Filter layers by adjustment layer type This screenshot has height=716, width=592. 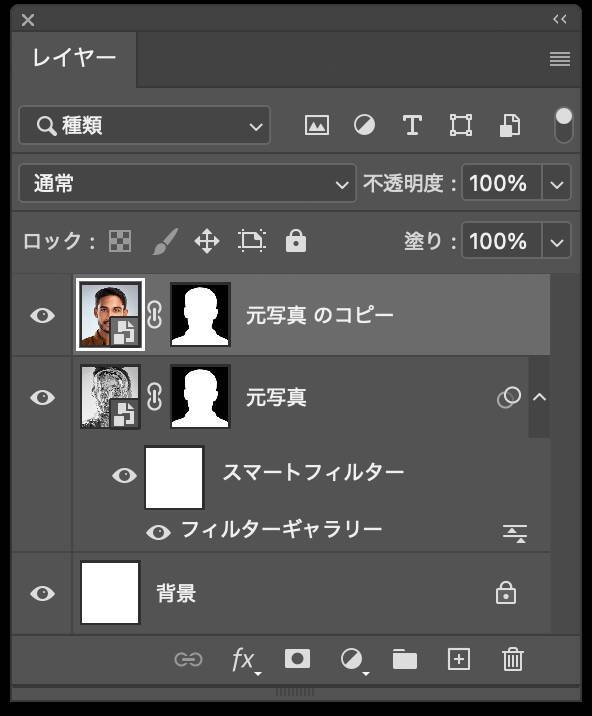364,125
